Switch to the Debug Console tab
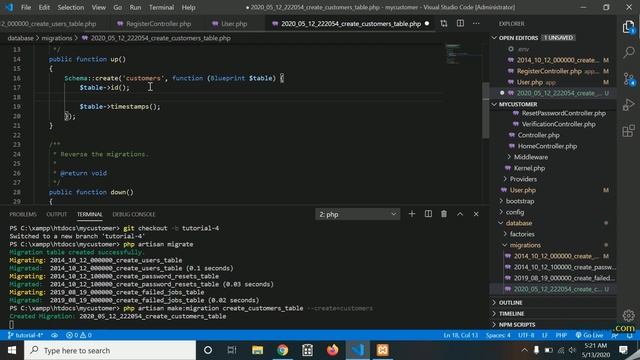The image size is (640, 360). [133, 214]
